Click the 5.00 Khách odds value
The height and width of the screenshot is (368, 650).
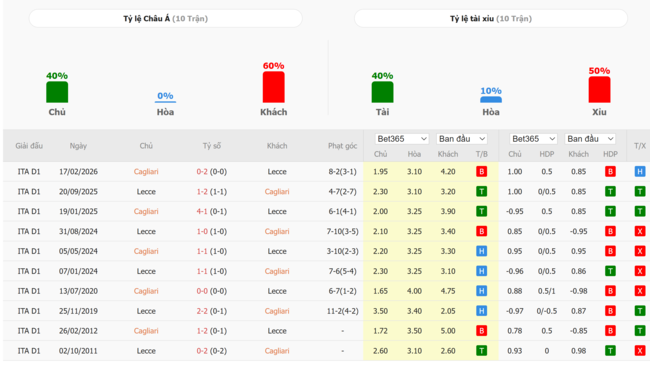pos(448,331)
